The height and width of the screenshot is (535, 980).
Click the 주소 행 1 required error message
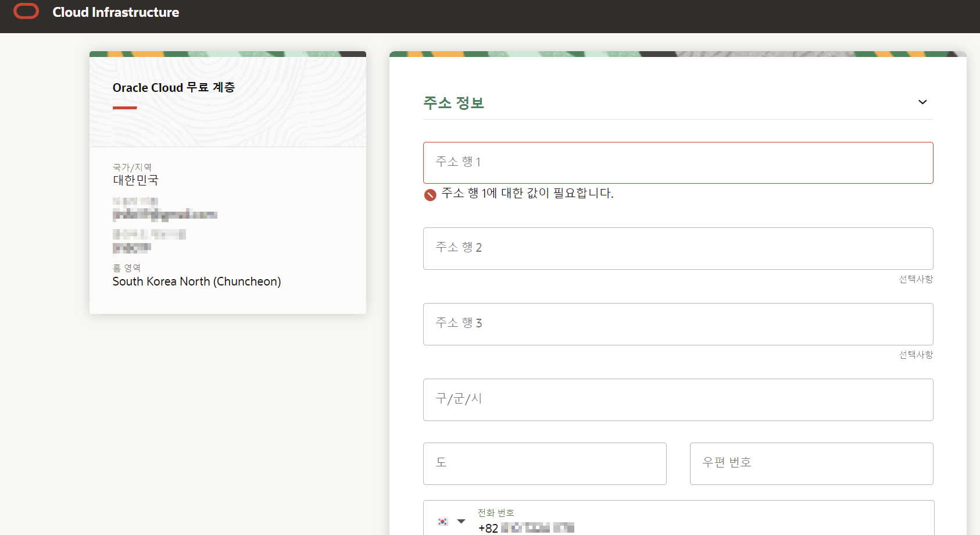[527, 193]
